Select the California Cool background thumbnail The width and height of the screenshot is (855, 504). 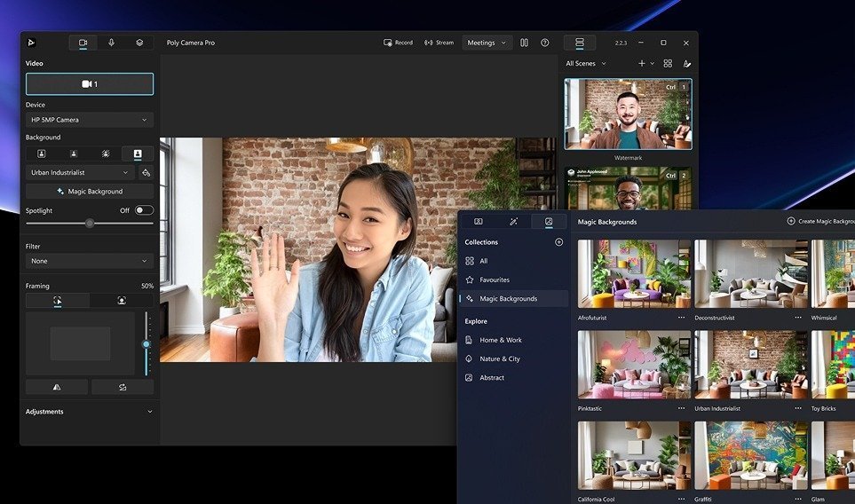(x=634, y=455)
